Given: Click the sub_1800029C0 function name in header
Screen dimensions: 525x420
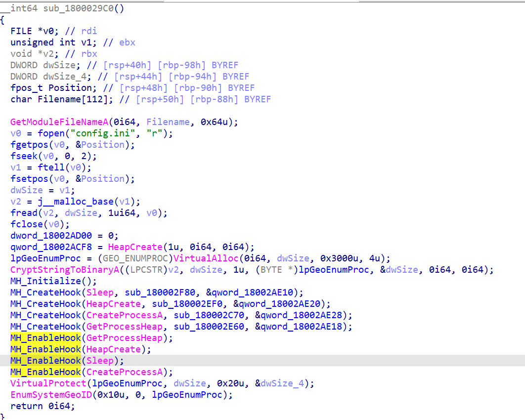Looking at the screenshot, I should [x=77, y=8].
